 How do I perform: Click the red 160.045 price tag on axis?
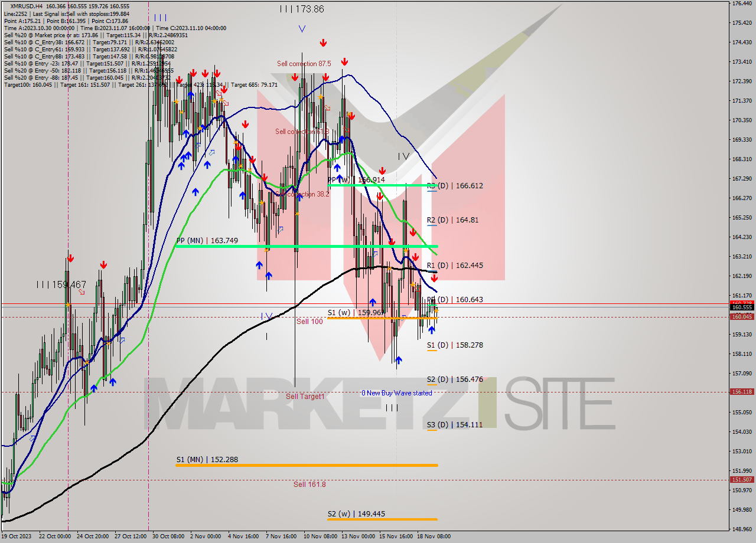[x=742, y=316]
